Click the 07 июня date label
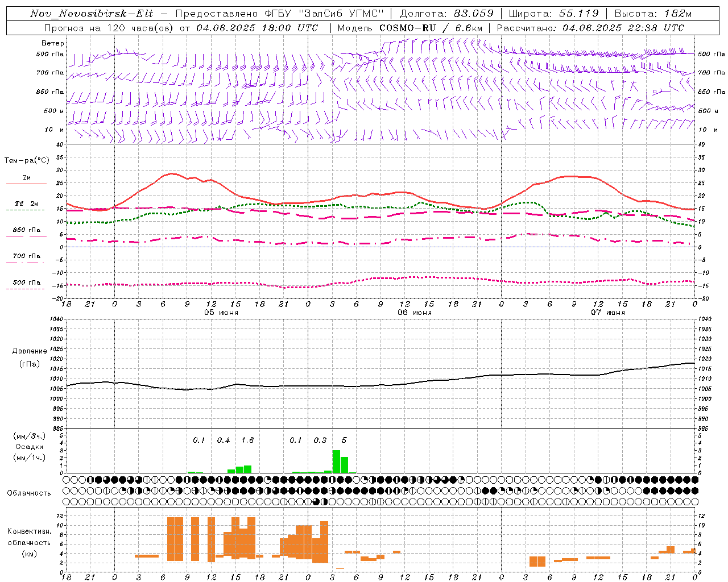Viewport: 728px width, 582px height. point(608,313)
